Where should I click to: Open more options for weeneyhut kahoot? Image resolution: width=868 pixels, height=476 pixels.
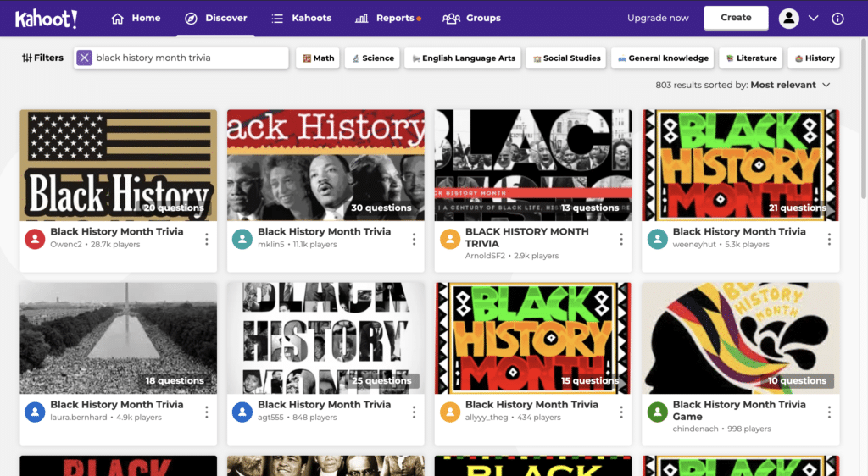tap(829, 239)
